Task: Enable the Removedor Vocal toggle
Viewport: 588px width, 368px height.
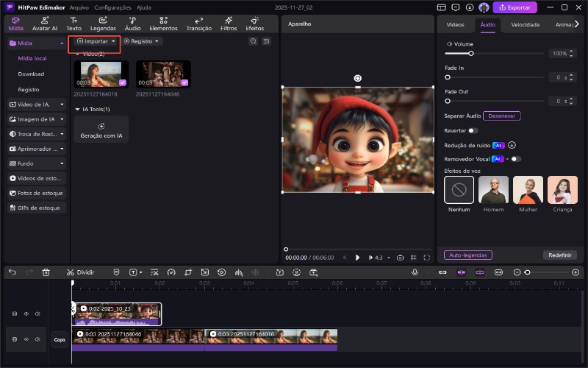Action: pyautogui.click(x=516, y=159)
